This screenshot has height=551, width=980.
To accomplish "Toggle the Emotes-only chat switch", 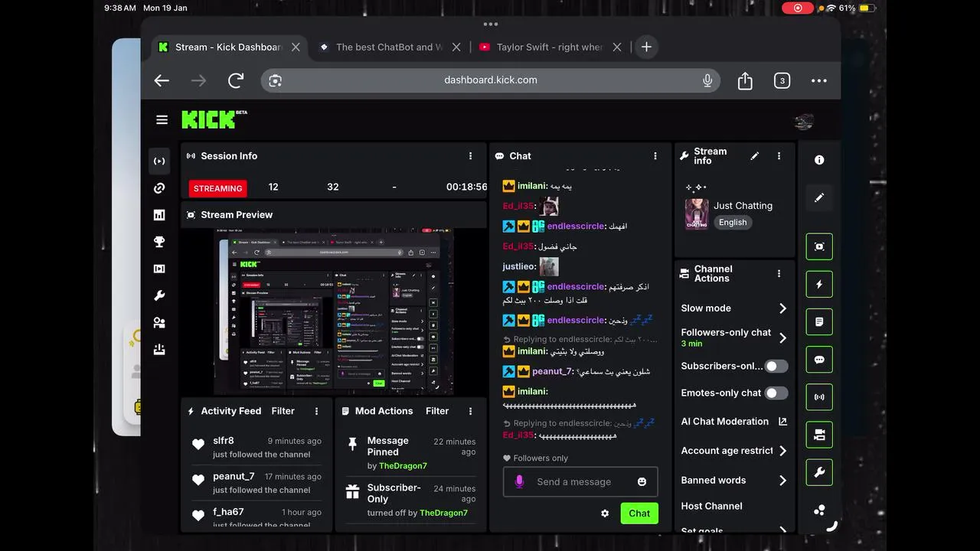I will [776, 393].
